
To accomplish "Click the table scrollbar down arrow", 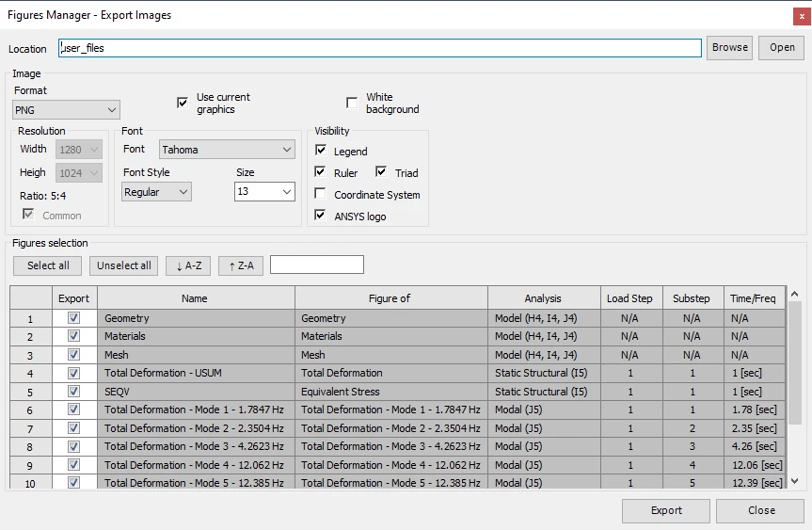I will pyautogui.click(x=794, y=481).
